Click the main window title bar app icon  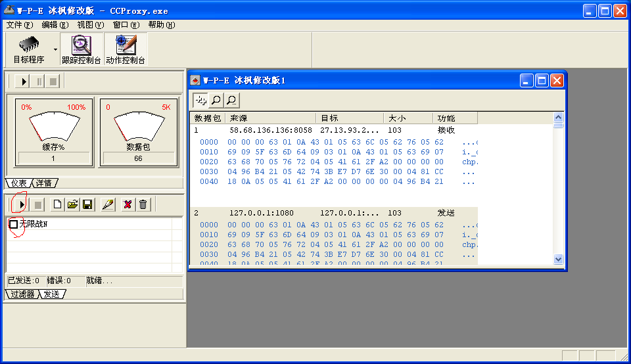coord(9,10)
